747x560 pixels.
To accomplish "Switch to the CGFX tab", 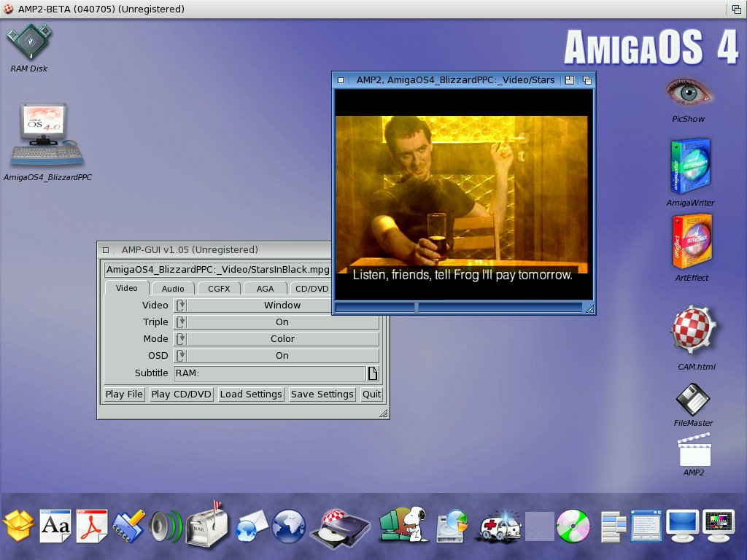I will pyautogui.click(x=219, y=289).
